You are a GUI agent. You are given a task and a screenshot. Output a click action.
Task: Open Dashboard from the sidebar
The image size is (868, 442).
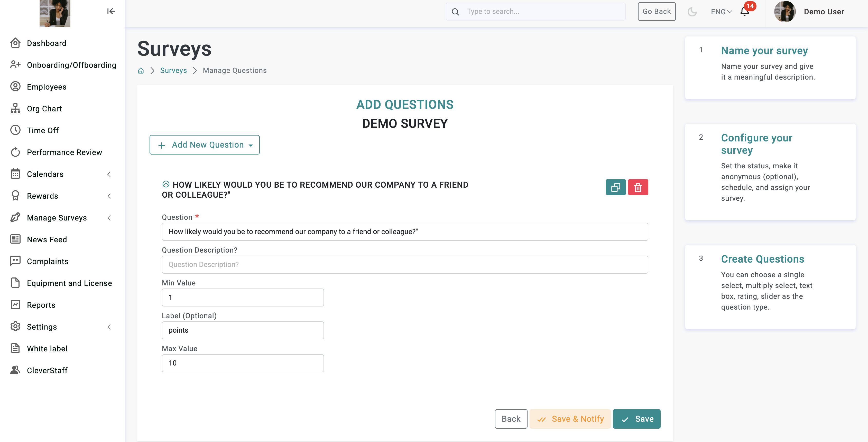[x=47, y=43]
